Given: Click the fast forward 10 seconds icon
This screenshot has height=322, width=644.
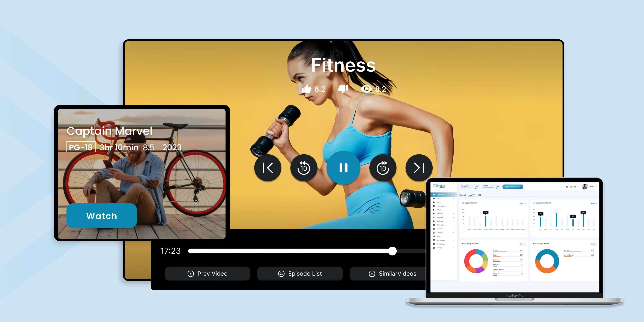Looking at the screenshot, I should [x=381, y=168].
